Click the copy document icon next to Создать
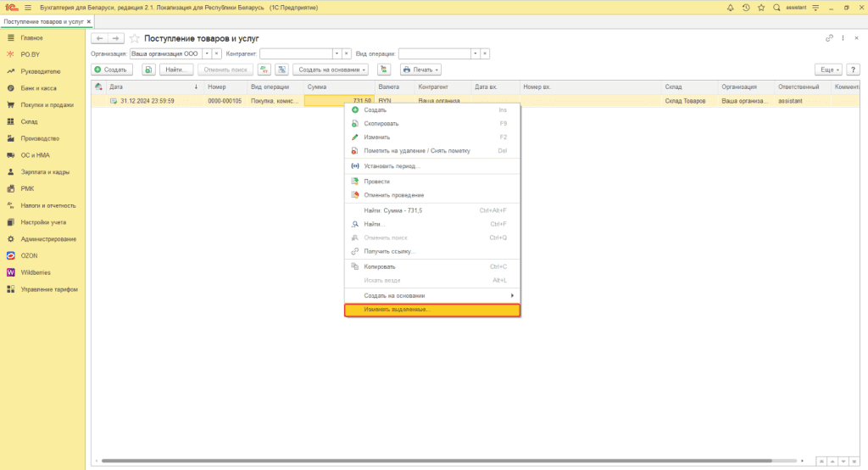 pyautogui.click(x=148, y=69)
